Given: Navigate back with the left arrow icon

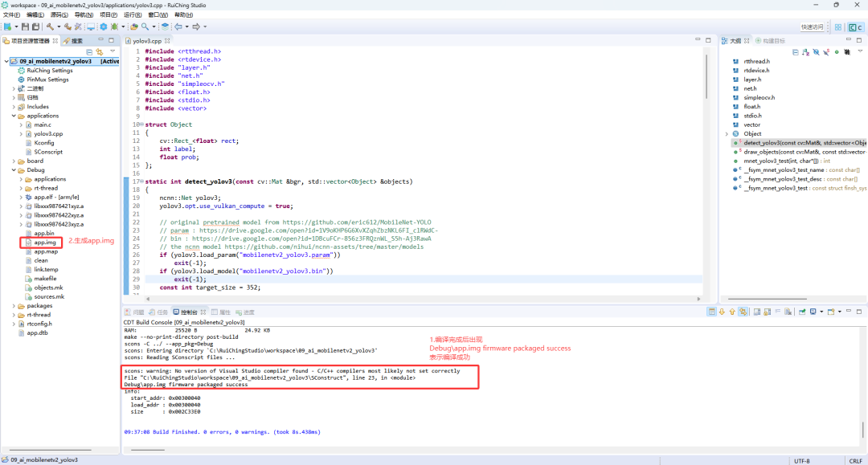Looking at the screenshot, I should tap(178, 27).
